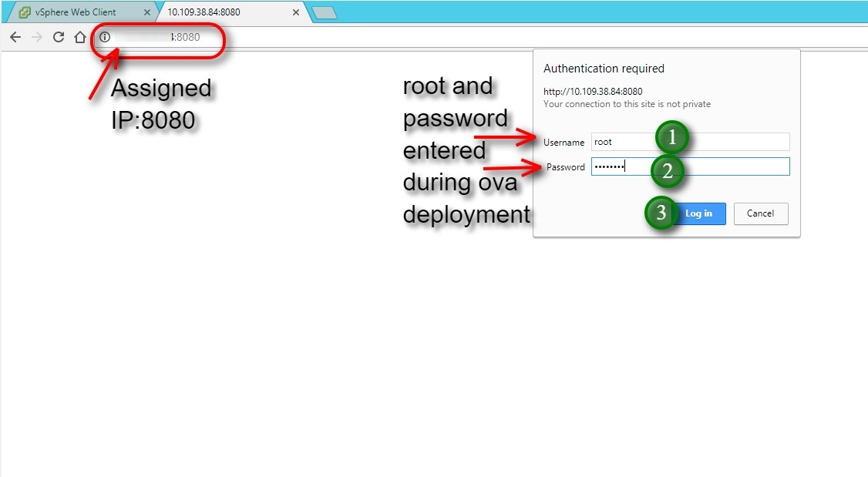Viewport: 868px width, 477px height.
Task: Switch to the vSphere Web Client tab
Action: [x=76, y=12]
